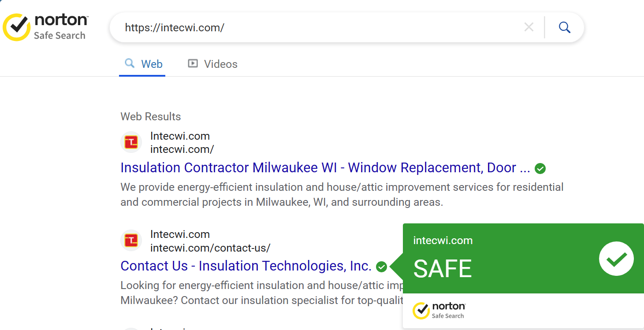
Task: Click intecwi.com domain in green popup
Action: (x=443, y=241)
